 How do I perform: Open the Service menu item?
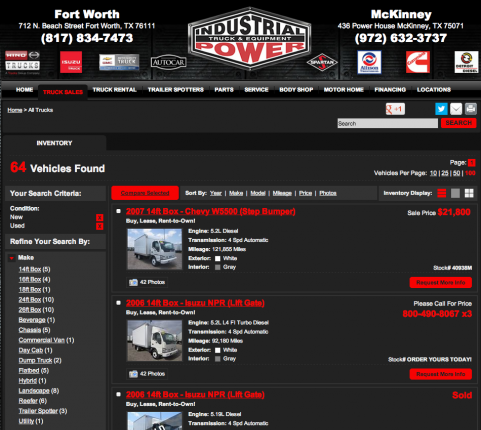click(256, 90)
